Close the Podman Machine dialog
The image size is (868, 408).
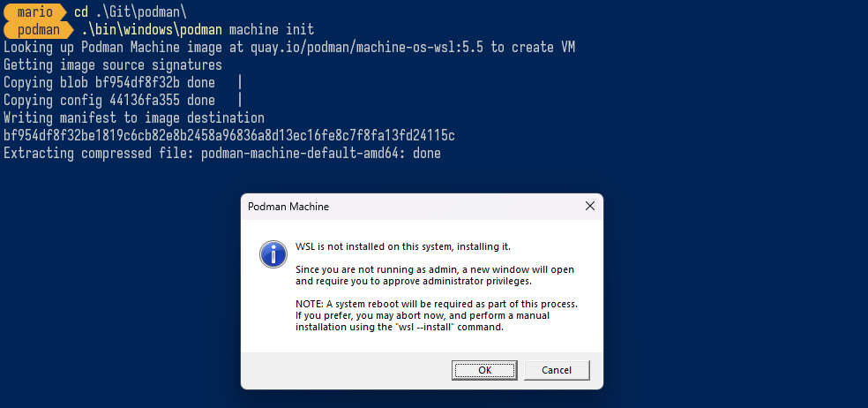(589, 206)
